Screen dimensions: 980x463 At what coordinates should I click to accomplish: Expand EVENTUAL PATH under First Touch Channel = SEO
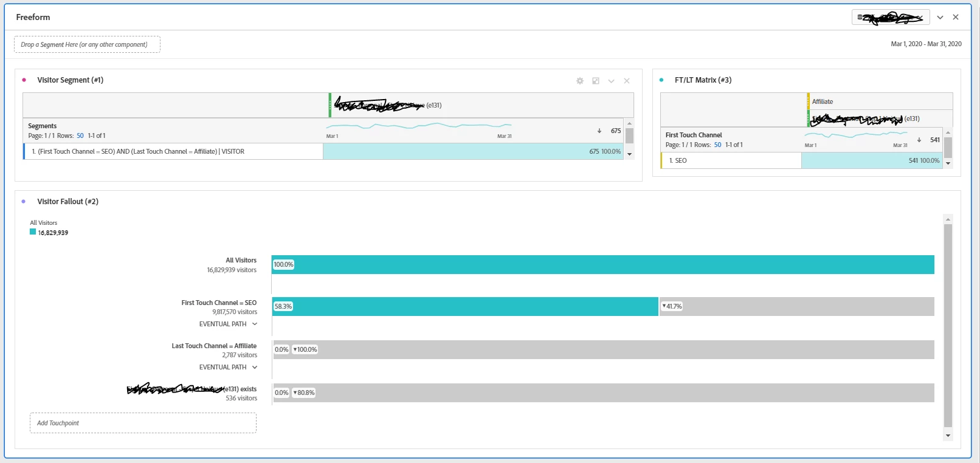pos(228,324)
